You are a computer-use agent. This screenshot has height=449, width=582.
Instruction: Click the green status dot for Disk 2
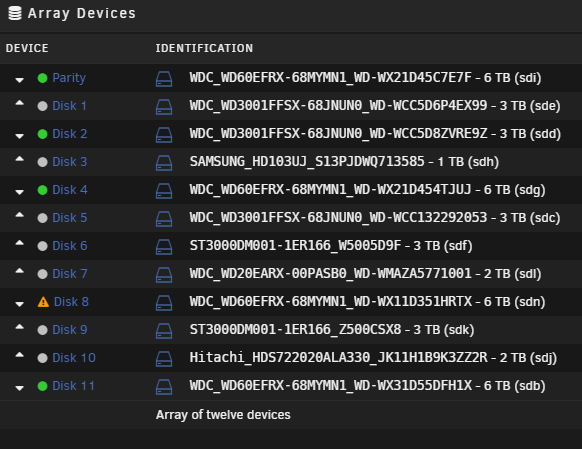[x=43, y=134]
